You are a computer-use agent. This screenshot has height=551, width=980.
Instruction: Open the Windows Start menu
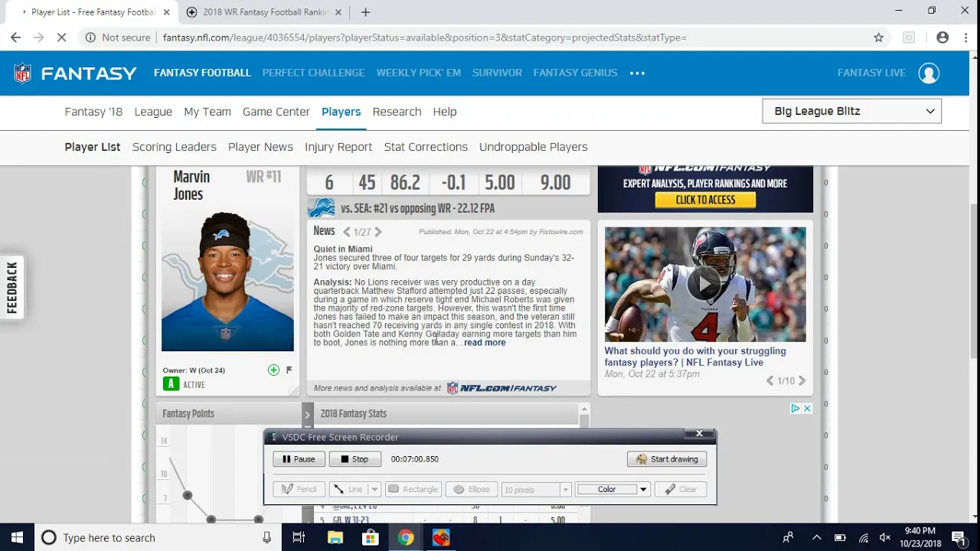(x=17, y=538)
